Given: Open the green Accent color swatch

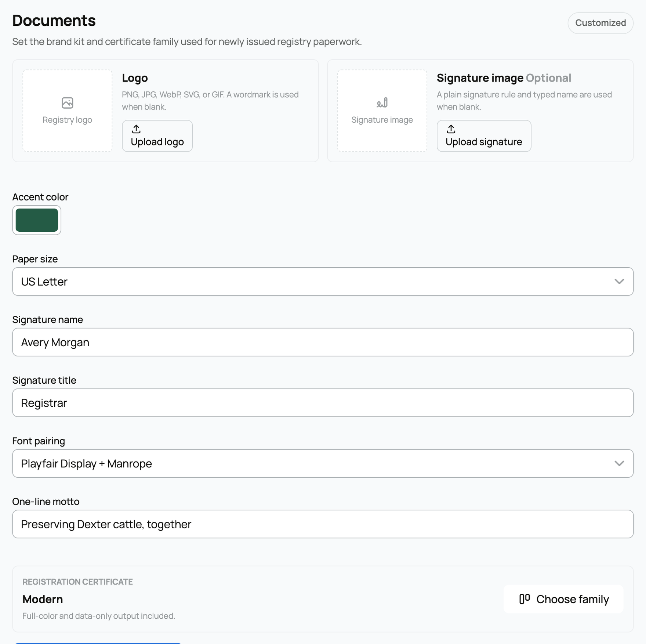Looking at the screenshot, I should (37, 220).
